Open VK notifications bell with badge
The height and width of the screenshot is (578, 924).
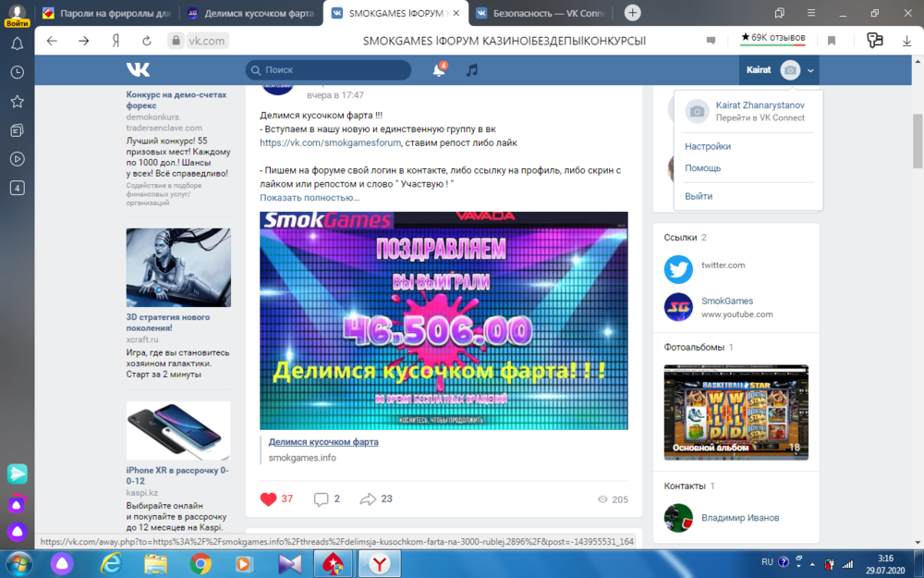pos(439,69)
